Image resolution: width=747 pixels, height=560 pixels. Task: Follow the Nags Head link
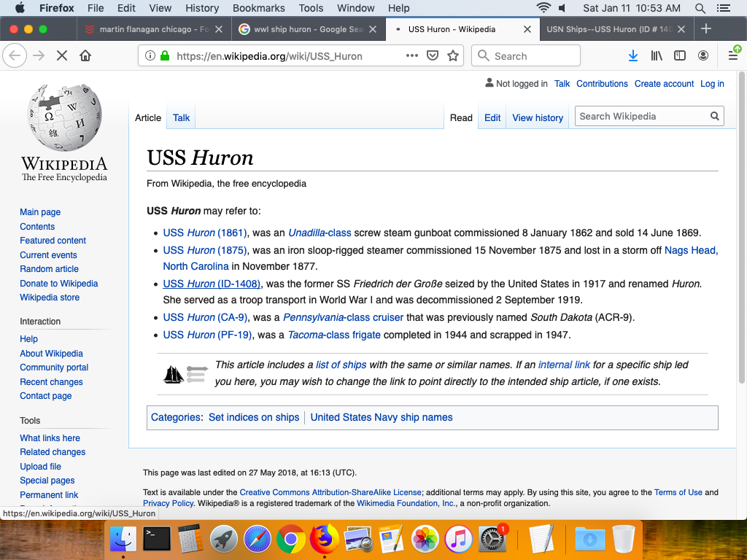click(690, 250)
